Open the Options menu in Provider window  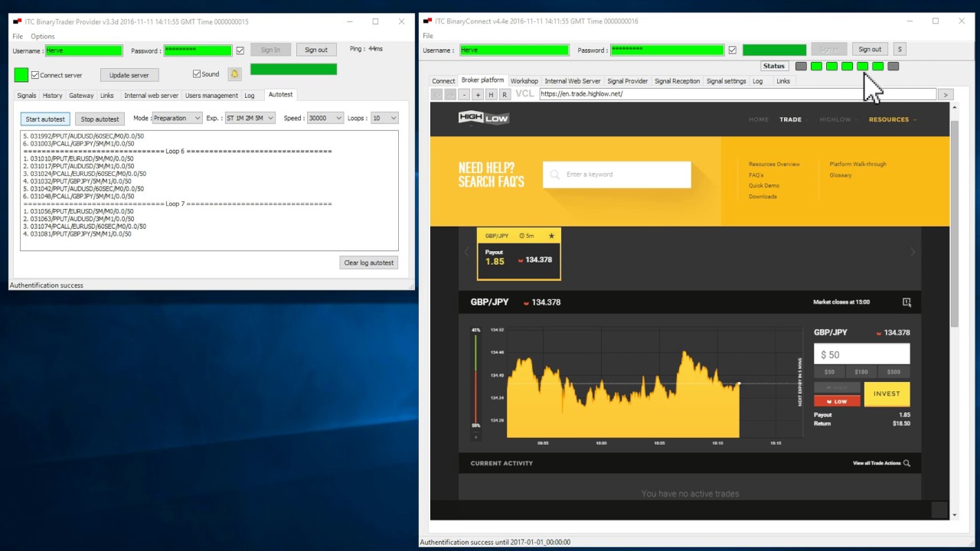click(x=43, y=36)
